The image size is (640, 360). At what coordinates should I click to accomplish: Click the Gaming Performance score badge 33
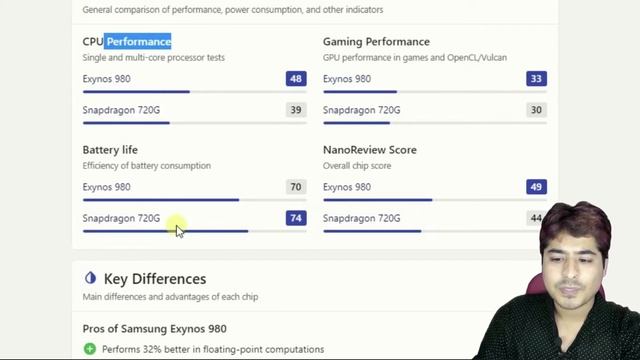coord(536,79)
